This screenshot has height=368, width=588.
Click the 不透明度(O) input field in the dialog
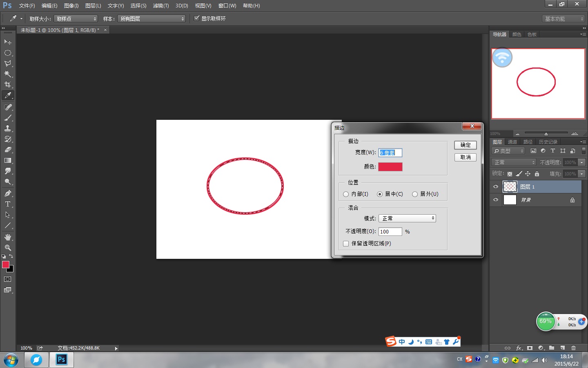tap(390, 231)
